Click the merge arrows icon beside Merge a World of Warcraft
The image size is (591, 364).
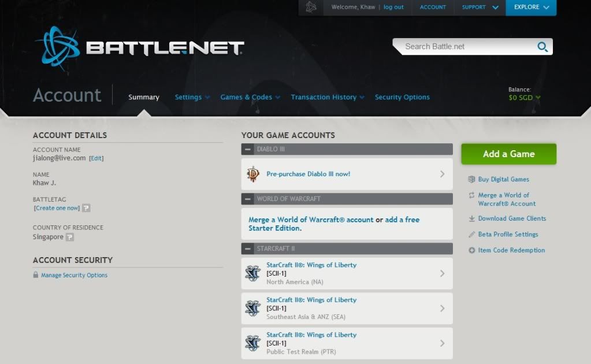471,195
